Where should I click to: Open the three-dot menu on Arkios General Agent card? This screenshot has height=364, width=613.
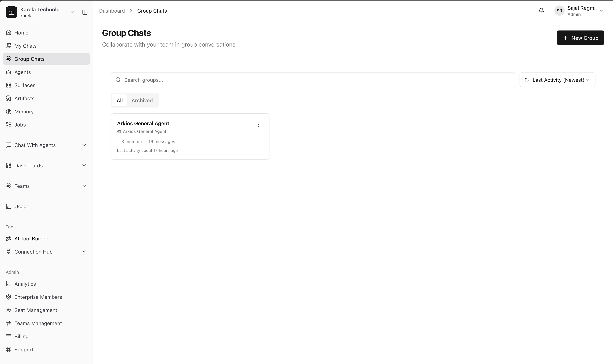point(258,125)
